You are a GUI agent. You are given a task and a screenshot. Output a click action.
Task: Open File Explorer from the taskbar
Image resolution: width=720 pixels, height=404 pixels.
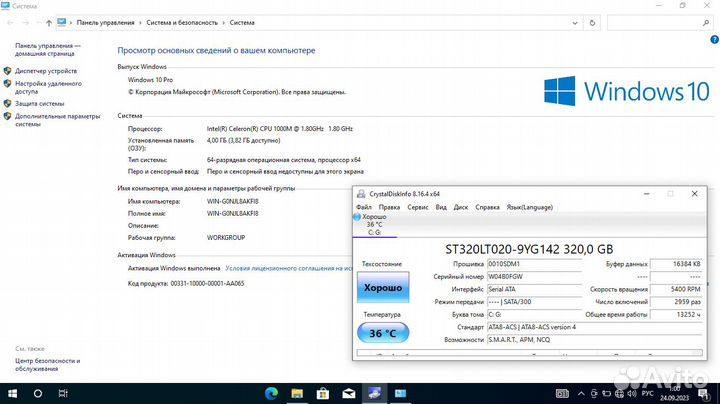click(297, 393)
